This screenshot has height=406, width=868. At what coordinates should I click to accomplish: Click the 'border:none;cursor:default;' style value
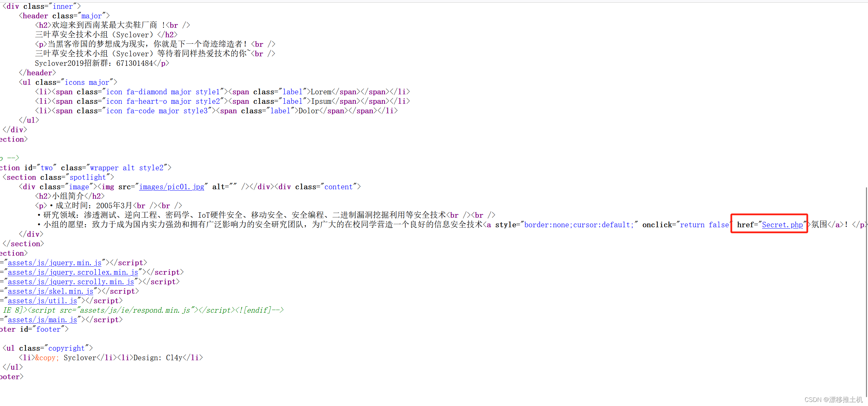[579, 225]
